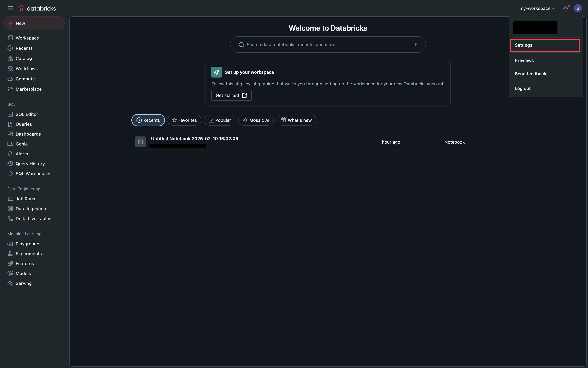Screen dimensions: 588x368
Task: Switch to the Popular tab
Action: click(220, 120)
